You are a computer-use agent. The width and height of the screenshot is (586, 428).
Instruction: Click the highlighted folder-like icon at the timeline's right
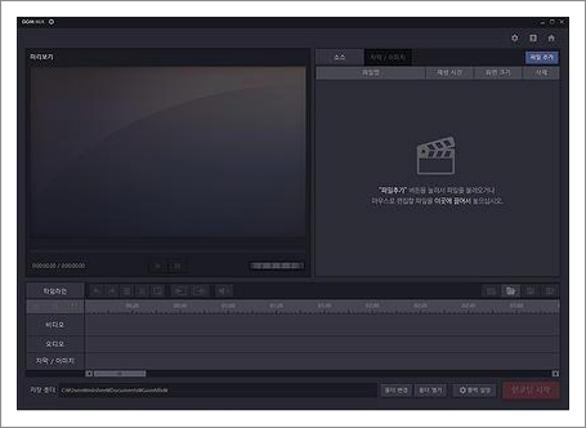pyautogui.click(x=511, y=291)
